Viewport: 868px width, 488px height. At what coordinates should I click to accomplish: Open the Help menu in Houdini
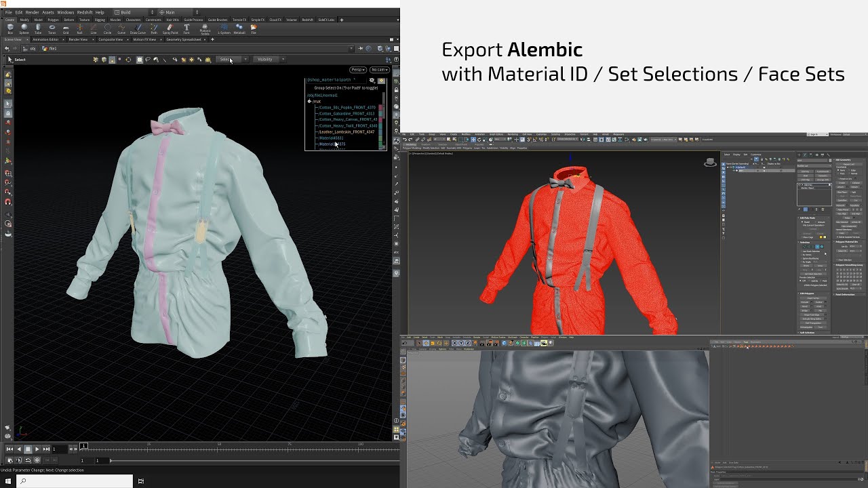[x=100, y=12]
